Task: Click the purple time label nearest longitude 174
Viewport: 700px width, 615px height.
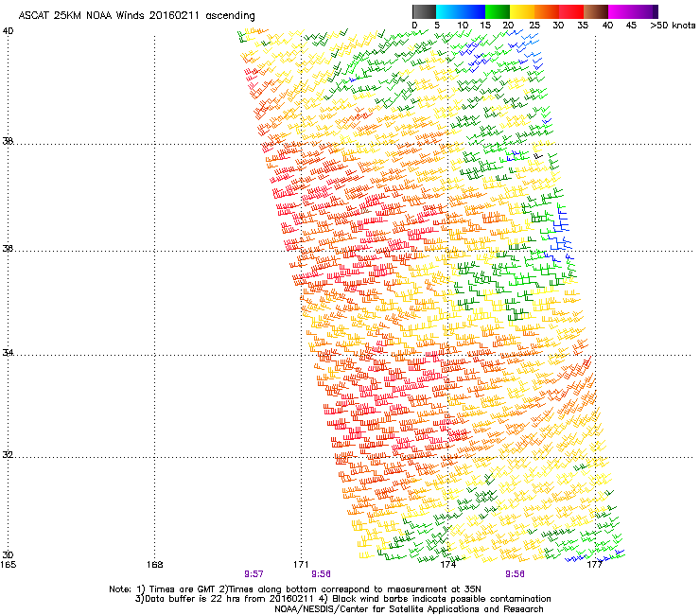Action: click(515, 574)
